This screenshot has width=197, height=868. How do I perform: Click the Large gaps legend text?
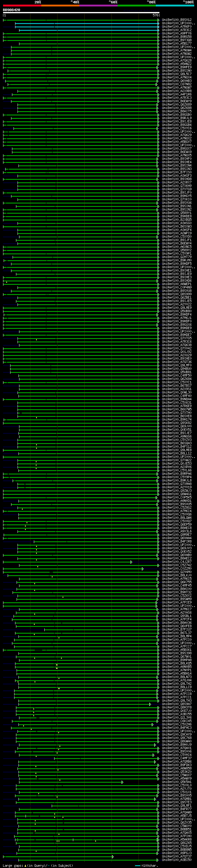pos(38,865)
